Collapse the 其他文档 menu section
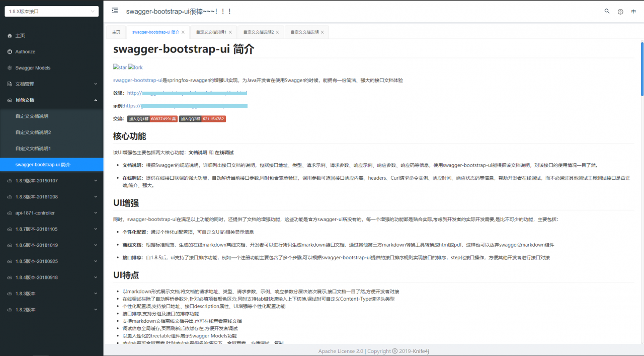 point(50,100)
